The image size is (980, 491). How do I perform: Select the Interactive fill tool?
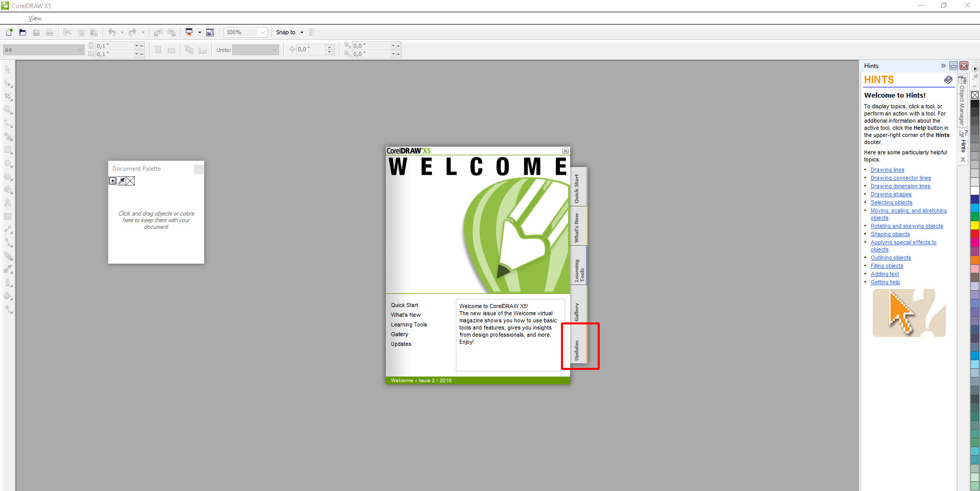[x=8, y=309]
